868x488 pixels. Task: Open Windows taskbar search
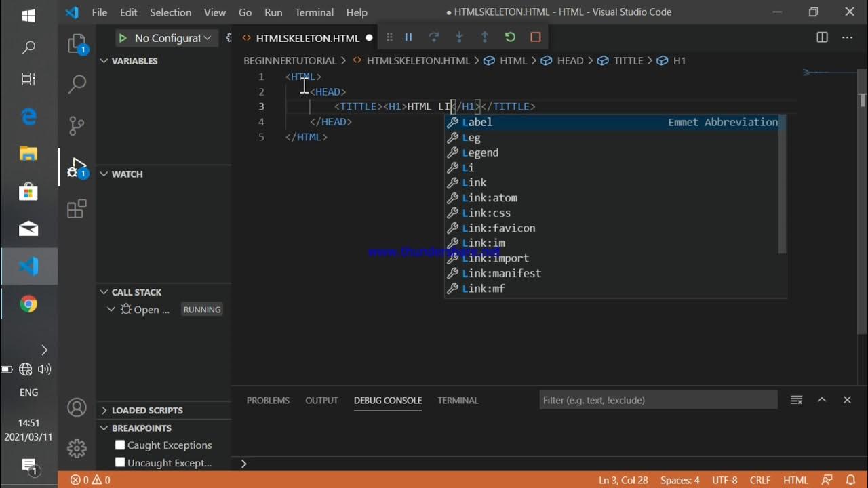pyautogui.click(x=28, y=47)
